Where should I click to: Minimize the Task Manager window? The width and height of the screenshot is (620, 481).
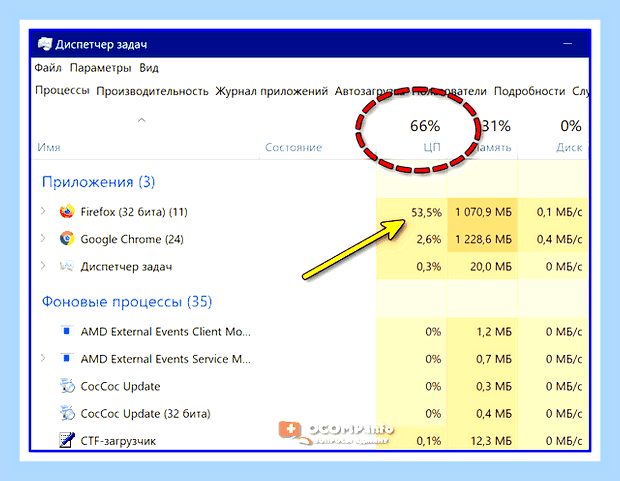(x=568, y=44)
